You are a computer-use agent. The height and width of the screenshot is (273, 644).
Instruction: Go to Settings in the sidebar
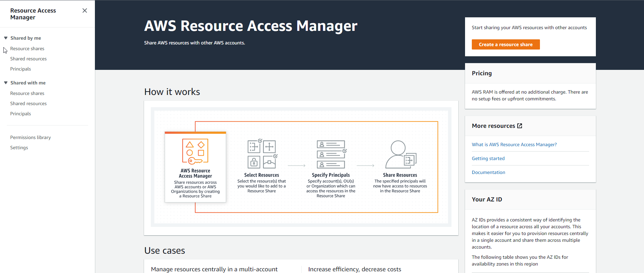coord(19,148)
